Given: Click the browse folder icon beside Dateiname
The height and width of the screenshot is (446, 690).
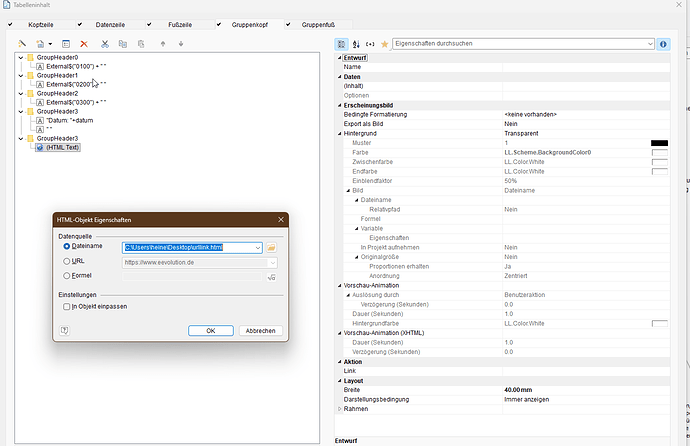Looking at the screenshot, I should coord(271,247).
